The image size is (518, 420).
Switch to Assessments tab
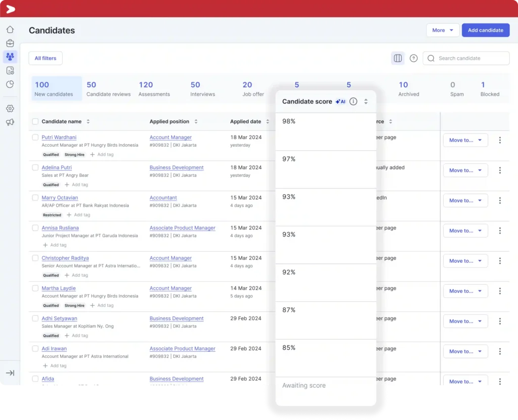point(154,89)
